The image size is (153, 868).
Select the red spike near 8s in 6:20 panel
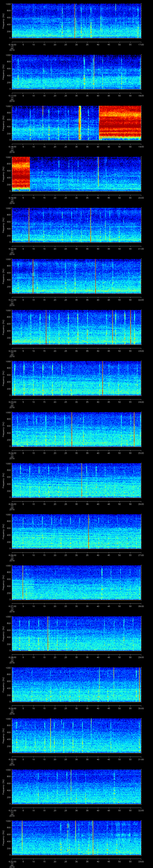tap(29, 225)
